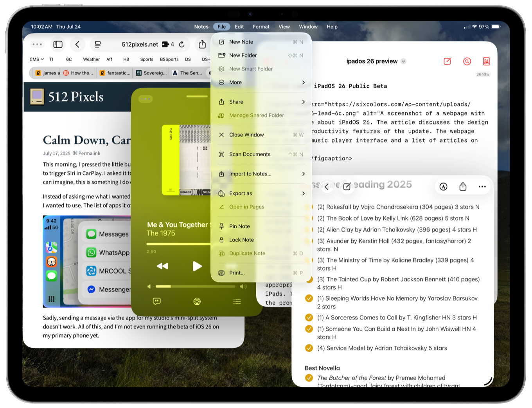Open the title dropdown for ipados 26 preview

[403, 61]
